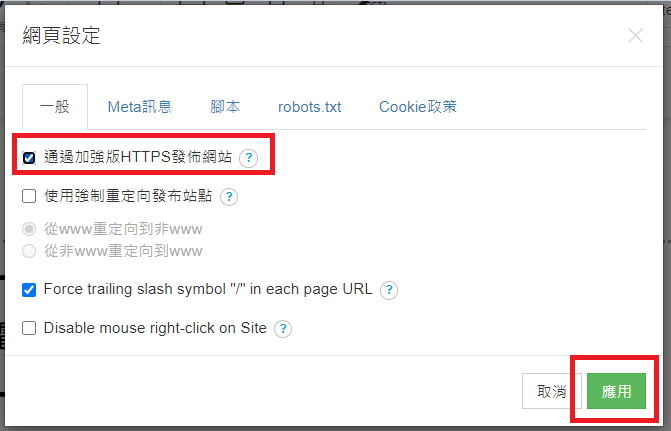Open the 腳本 tab
671x431 pixels.
(225, 107)
